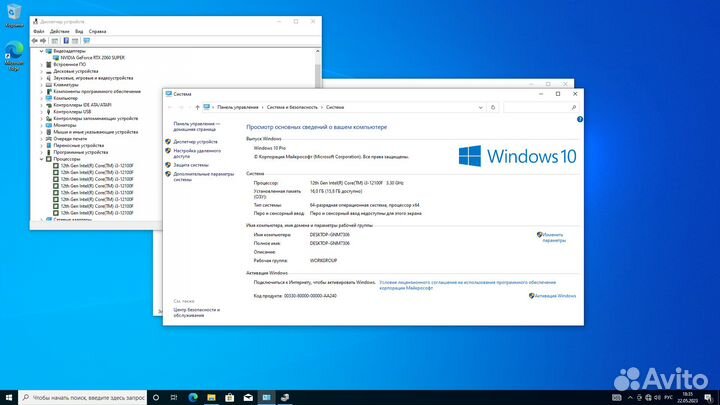This screenshot has height=405, width=720.
Task: Open Диспетчер устройств link in System sidebar
Action: click(x=196, y=142)
